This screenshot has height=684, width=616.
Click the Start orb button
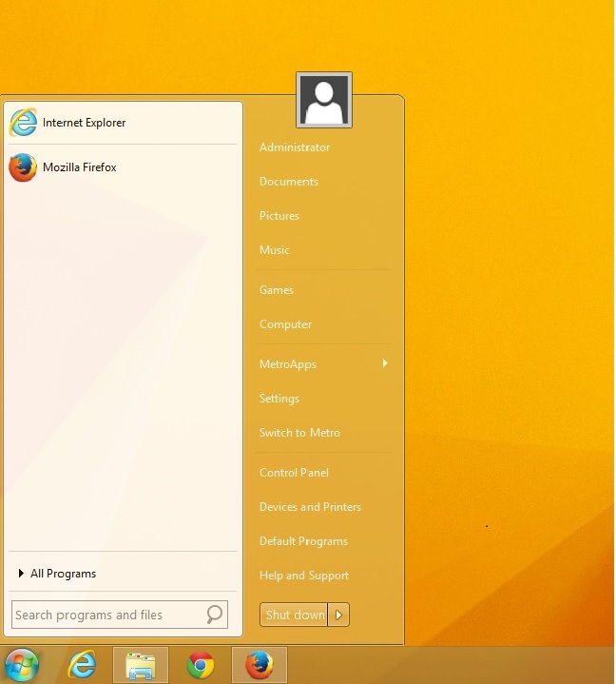pos(21,665)
